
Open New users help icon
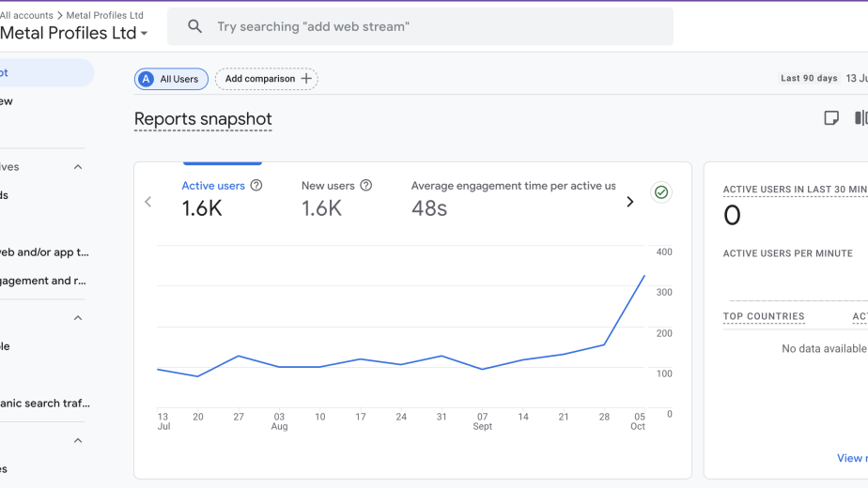click(366, 186)
